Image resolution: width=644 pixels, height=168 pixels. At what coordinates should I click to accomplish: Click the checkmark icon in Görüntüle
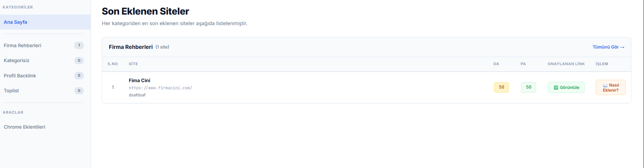click(x=556, y=88)
